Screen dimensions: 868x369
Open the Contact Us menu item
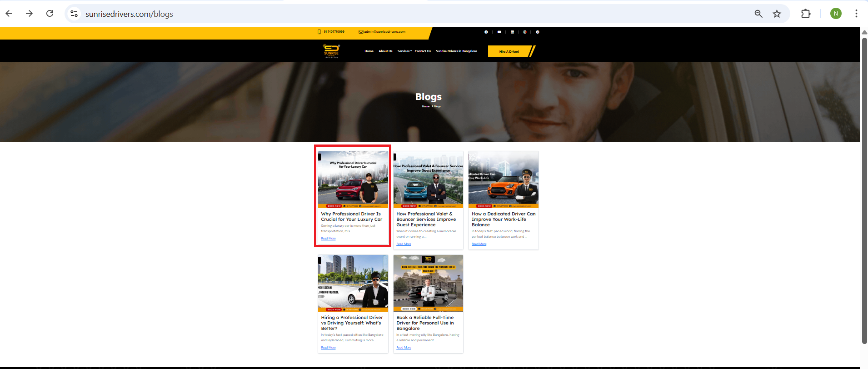[x=423, y=51]
